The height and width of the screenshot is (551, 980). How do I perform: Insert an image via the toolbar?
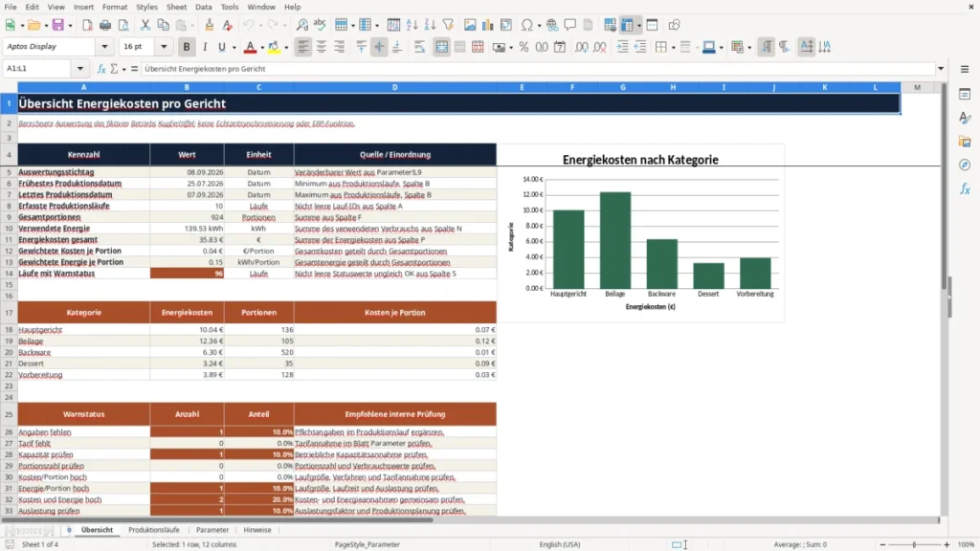(470, 25)
